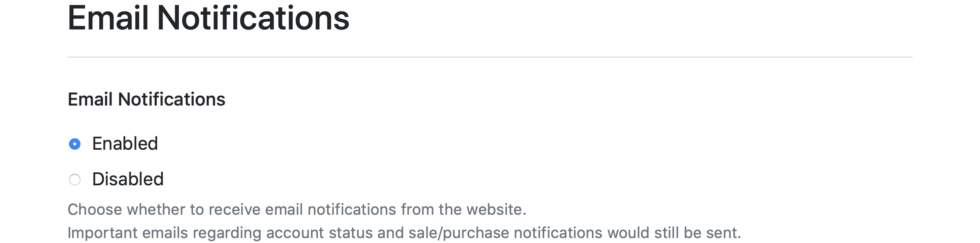The height and width of the screenshot is (243, 980).
Task: Click the word "Choose" in the help text
Action: [x=95, y=209]
